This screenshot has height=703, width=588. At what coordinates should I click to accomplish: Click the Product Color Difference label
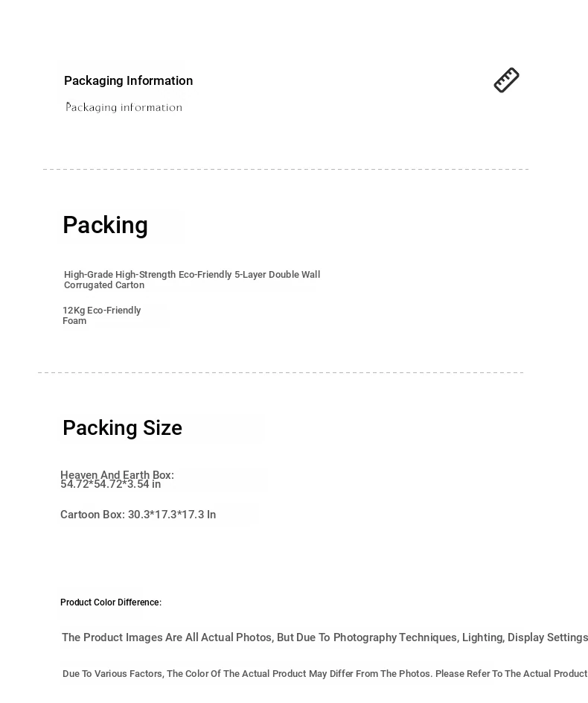(111, 602)
